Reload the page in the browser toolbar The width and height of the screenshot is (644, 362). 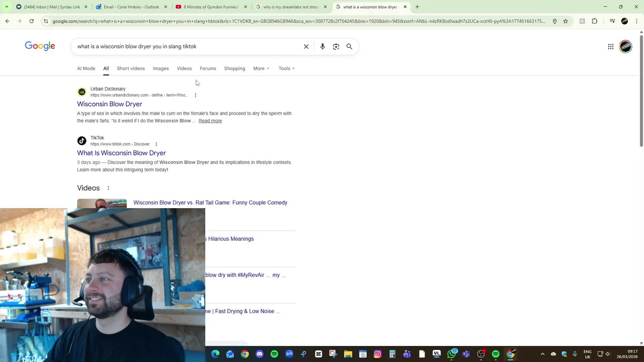point(31,21)
